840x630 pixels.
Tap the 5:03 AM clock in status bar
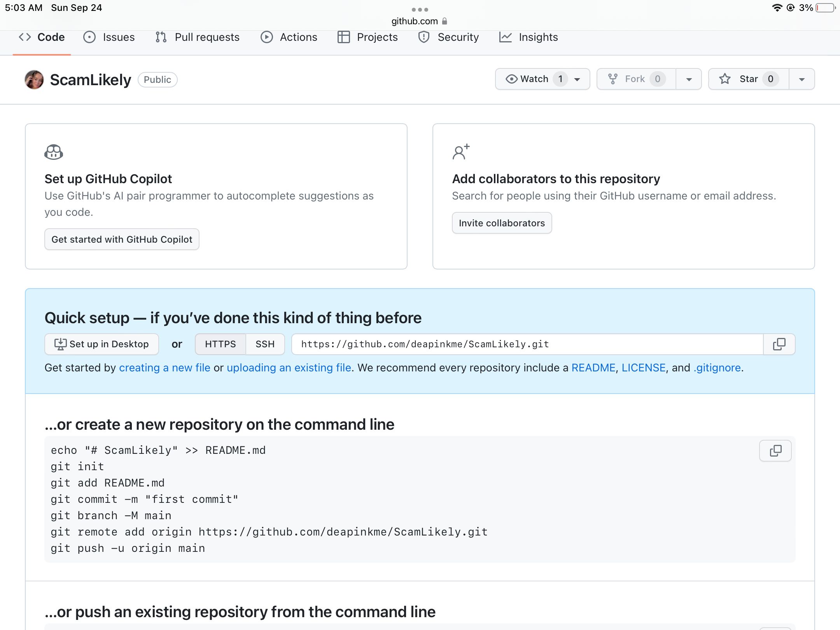click(x=24, y=8)
